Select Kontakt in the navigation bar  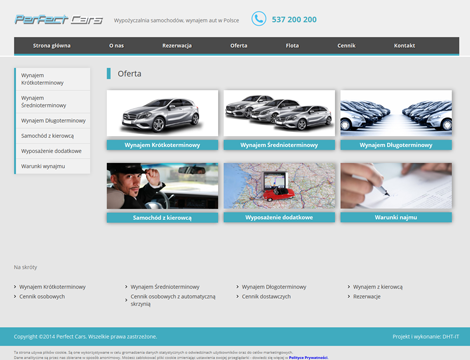tap(404, 46)
